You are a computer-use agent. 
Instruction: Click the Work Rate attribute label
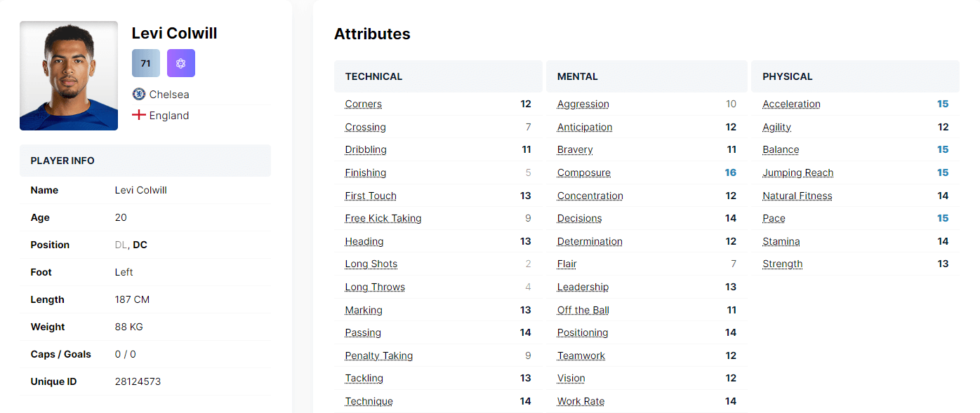pos(581,401)
